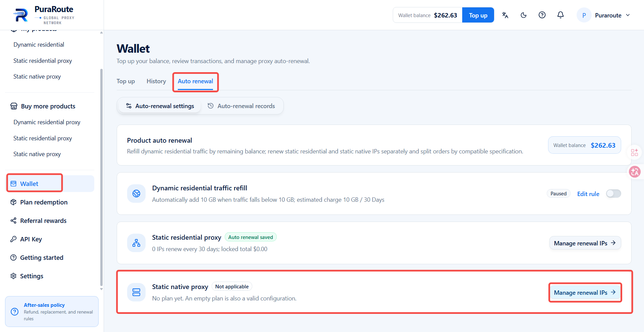The width and height of the screenshot is (644, 332).
Task: Select Buy more products heading
Action: [48, 106]
